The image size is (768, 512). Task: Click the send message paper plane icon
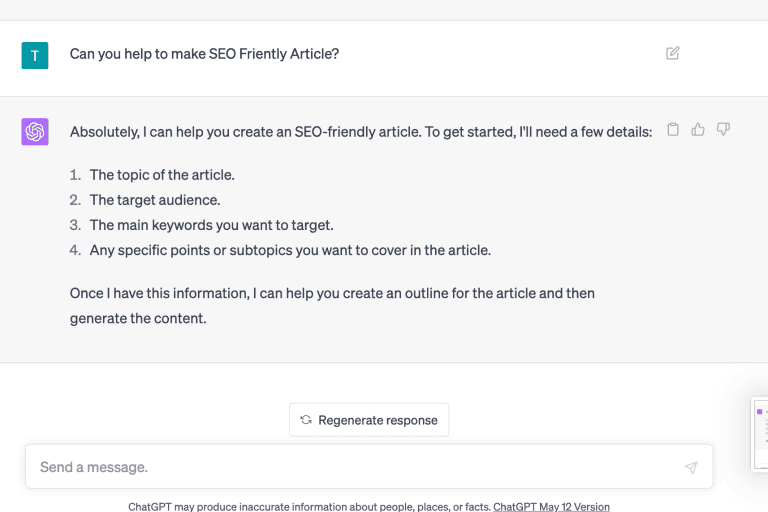click(x=690, y=467)
